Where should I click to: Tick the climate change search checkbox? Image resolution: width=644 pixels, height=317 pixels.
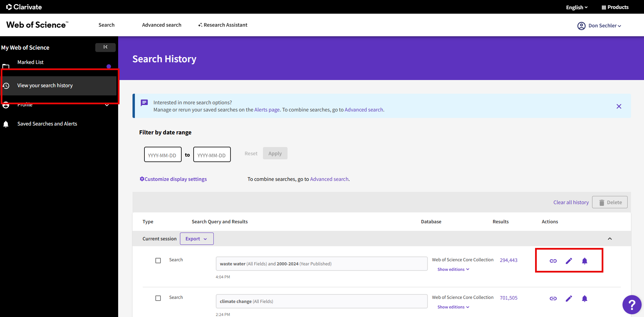[158, 298]
